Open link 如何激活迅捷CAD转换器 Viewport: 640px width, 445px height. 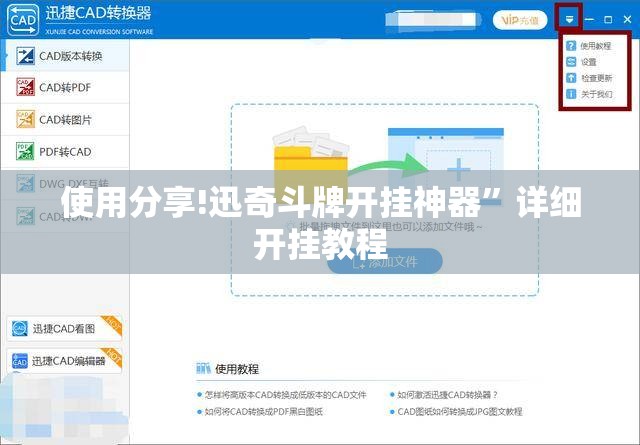(447, 395)
